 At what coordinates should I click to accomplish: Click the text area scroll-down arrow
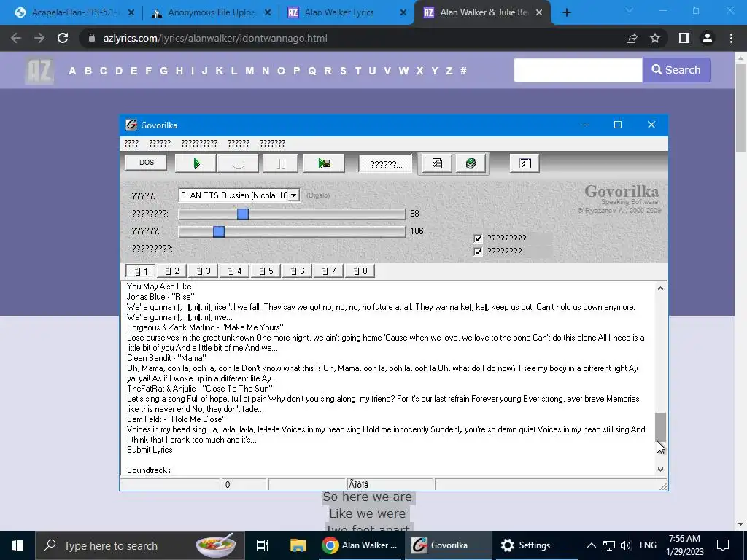pyautogui.click(x=660, y=469)
